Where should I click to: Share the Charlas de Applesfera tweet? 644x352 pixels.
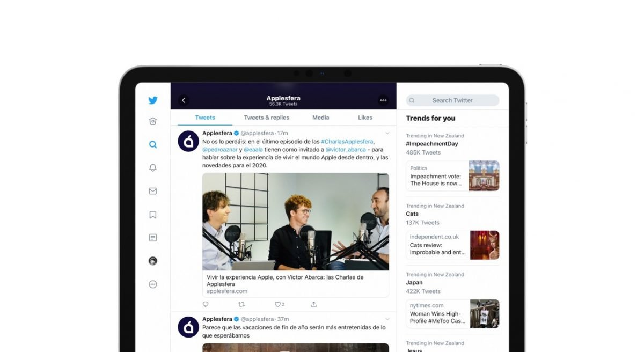314,304
